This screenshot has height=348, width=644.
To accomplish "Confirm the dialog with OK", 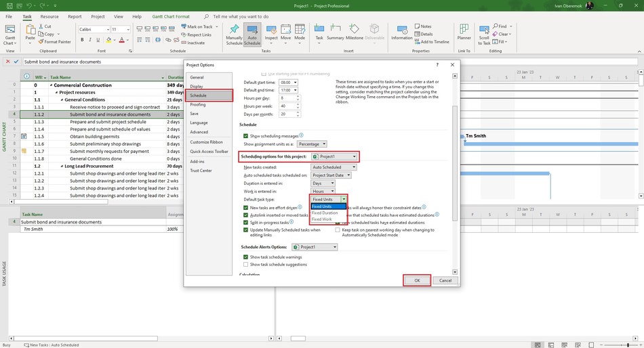I will tap(417, 281).
